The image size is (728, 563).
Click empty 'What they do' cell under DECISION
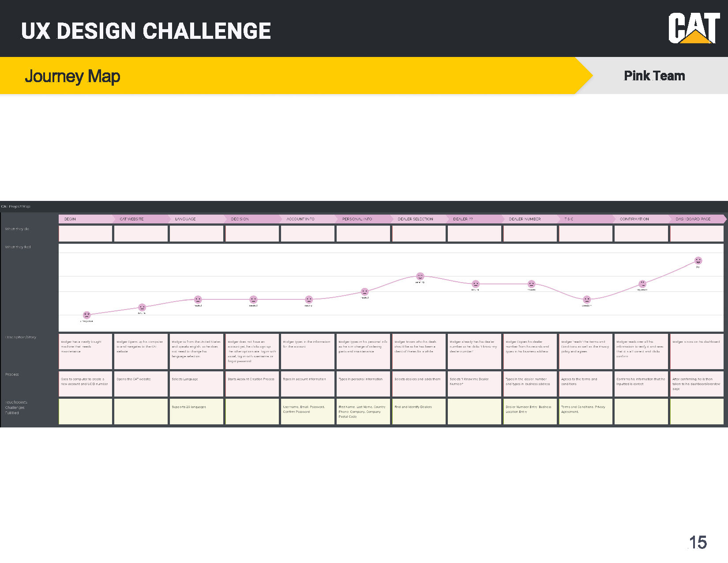tap(252, 234)
